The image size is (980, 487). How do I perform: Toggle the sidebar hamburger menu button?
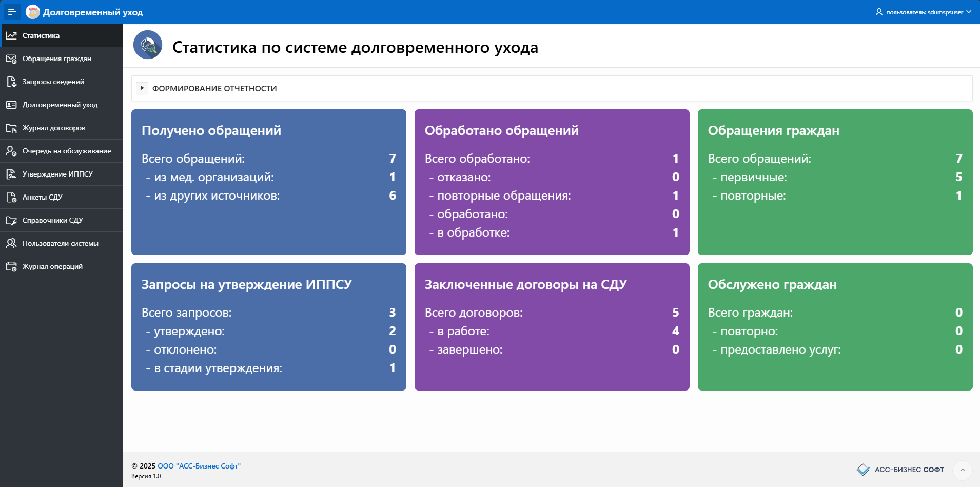[x=12, y=12]
